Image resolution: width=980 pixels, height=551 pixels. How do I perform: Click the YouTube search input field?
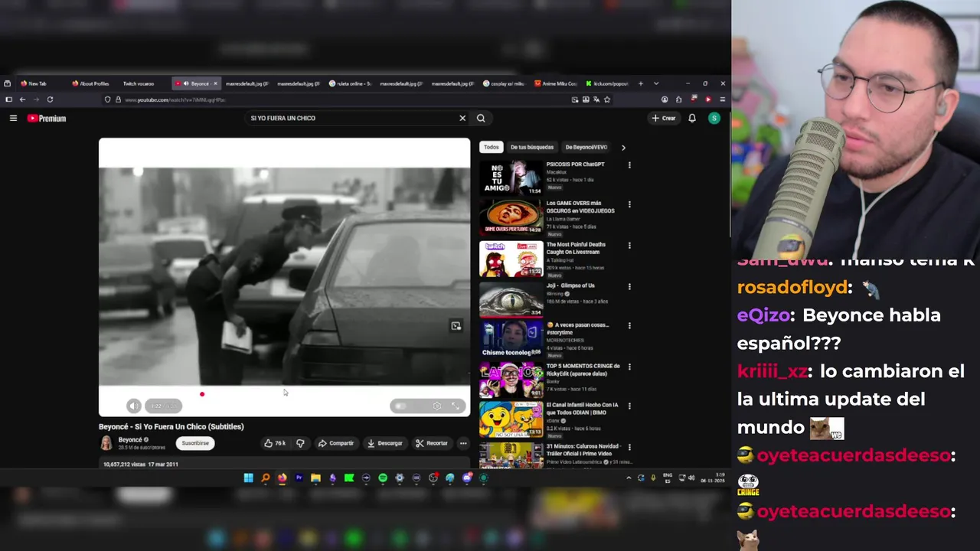(352, 118)
